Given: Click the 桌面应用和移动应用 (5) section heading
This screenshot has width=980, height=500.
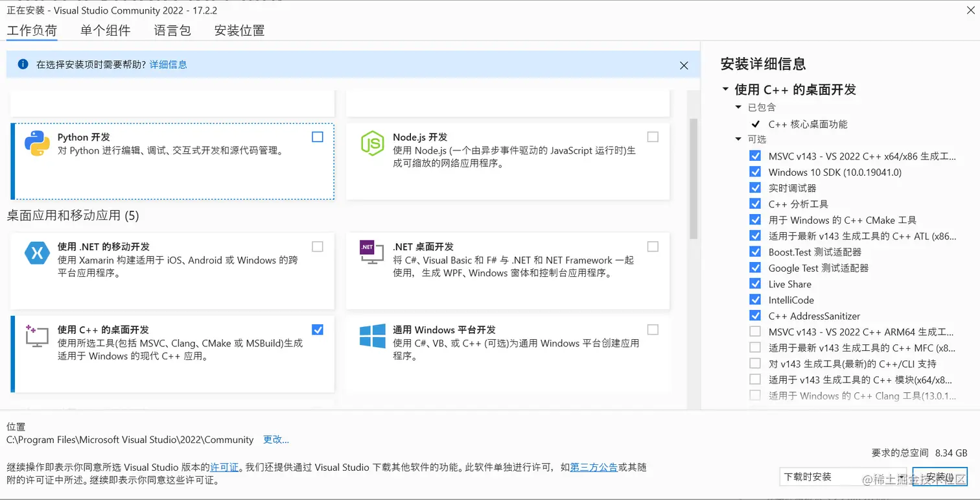Looking at the screenshot, I should (73, 215).
